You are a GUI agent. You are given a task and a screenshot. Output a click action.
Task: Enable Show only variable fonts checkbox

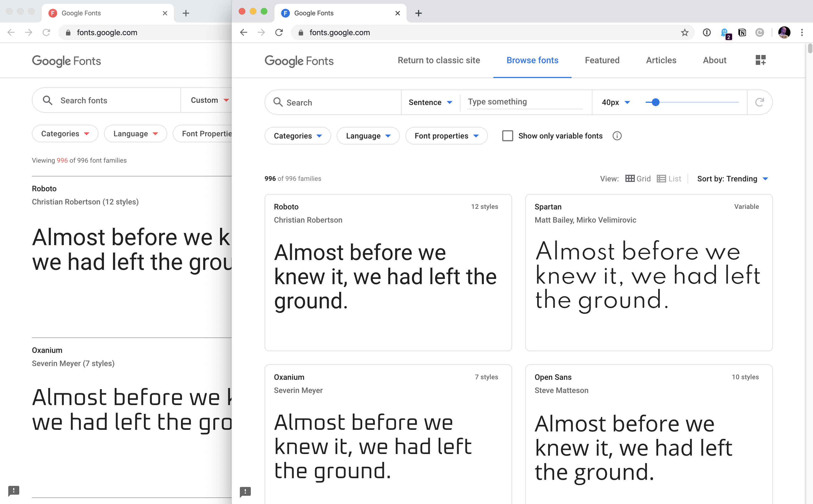tap(507, 136)
